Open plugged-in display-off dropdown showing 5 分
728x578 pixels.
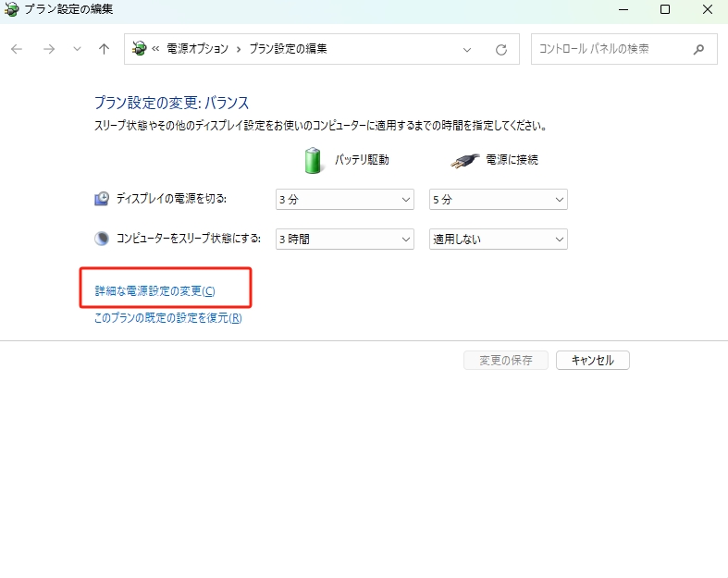(x=499, y=199)
